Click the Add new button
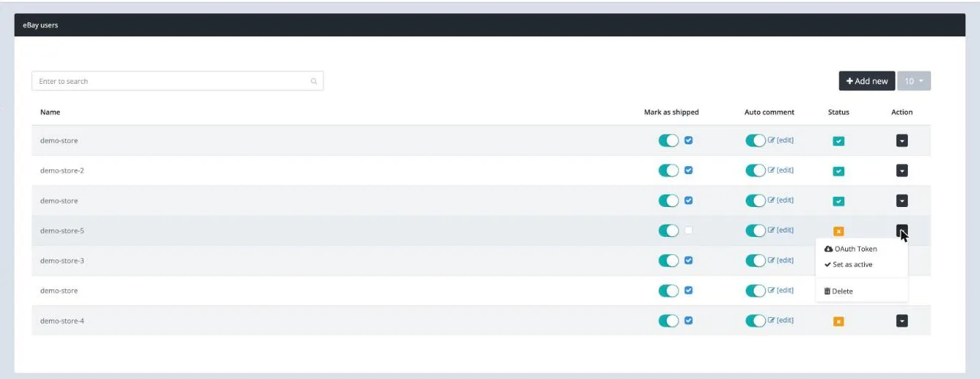The height and width of the screenshot is (379, 980). [867, 81]
